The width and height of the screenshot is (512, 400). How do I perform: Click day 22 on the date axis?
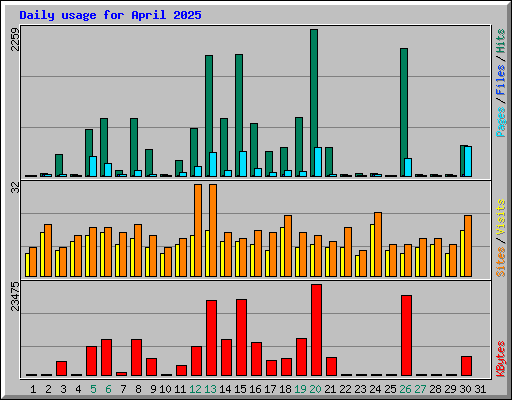point(345,389)
